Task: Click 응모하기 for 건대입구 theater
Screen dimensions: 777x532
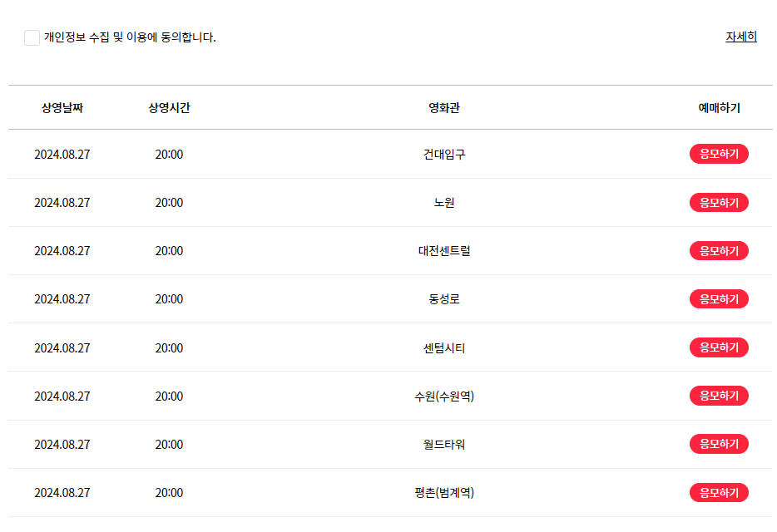Action: point(719,154)
